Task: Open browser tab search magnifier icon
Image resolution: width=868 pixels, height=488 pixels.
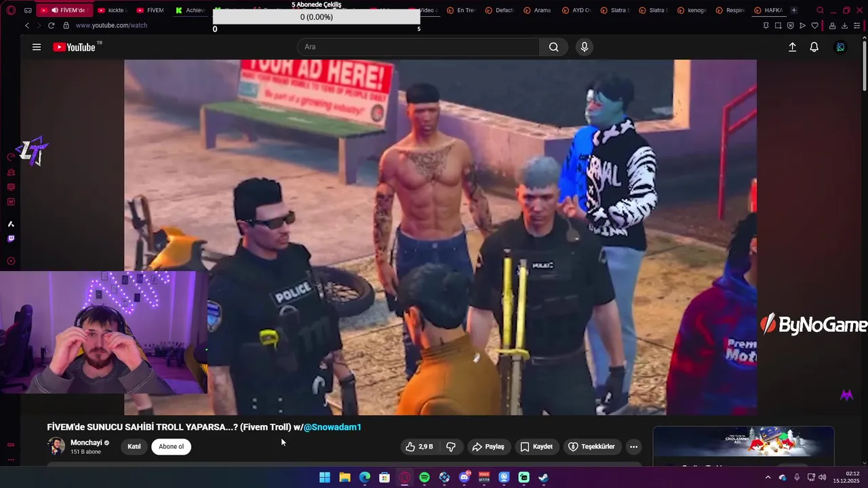Action: click(820, 10)
